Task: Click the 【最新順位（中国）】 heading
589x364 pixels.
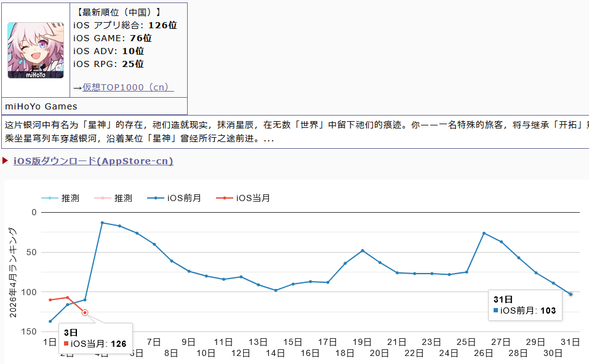Action: coord(118,12)
